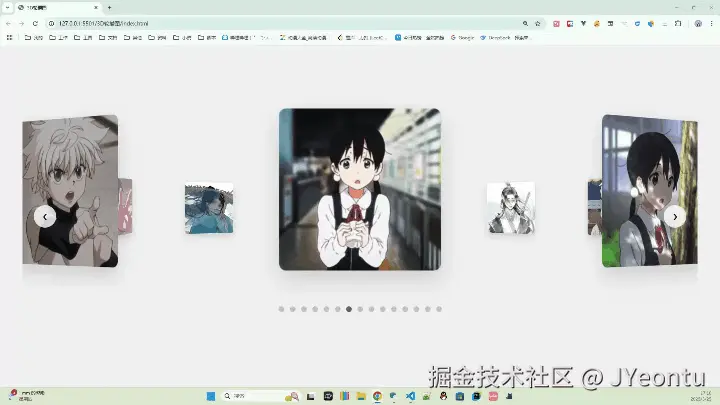Select the girl by the tree slide
This screenshot has height=405, width=720.
(x=650, y=191)
